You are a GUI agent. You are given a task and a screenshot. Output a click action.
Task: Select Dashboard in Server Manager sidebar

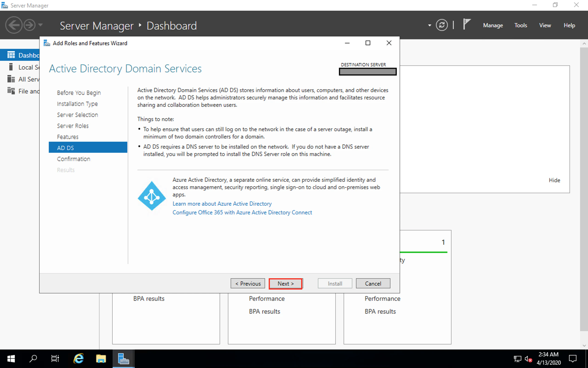coord(20,55)
